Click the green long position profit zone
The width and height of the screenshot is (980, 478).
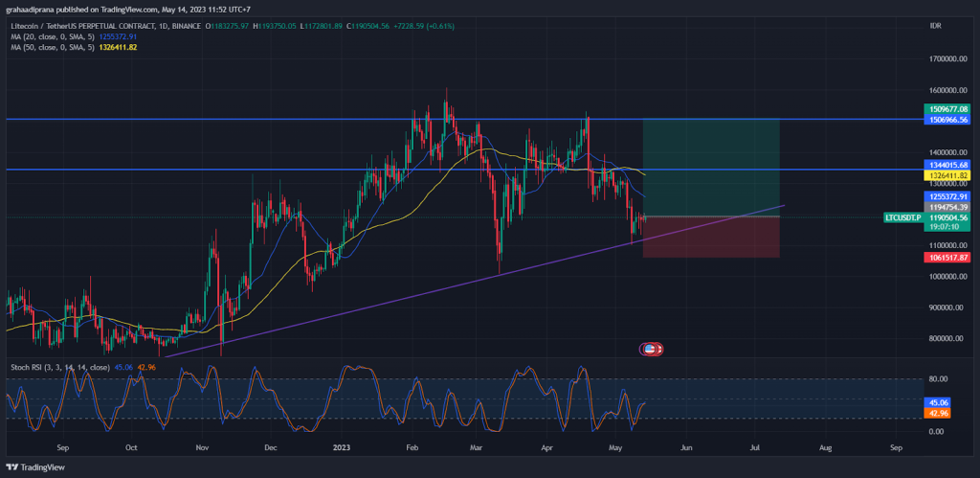click(711, 167)
